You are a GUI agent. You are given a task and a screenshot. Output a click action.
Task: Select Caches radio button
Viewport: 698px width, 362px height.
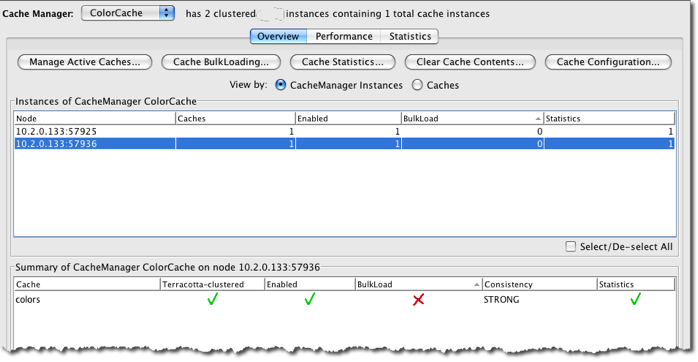(417, 85)
